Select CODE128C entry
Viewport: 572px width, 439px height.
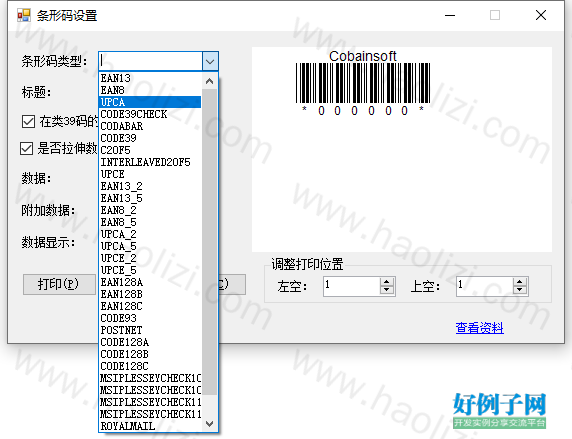click(x=150, y=366)
